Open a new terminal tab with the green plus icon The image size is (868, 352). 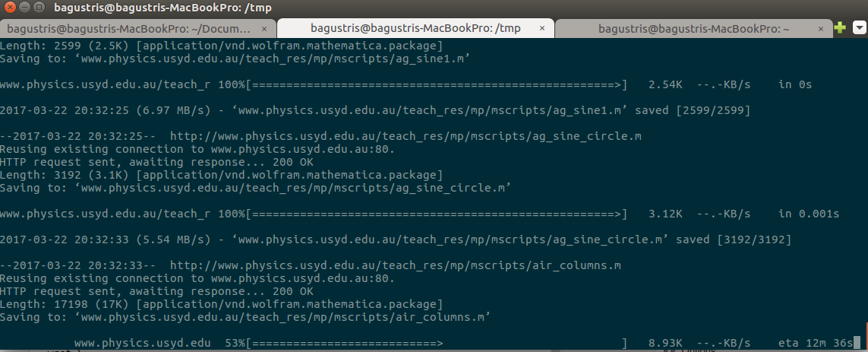click(x=840, y=27)
